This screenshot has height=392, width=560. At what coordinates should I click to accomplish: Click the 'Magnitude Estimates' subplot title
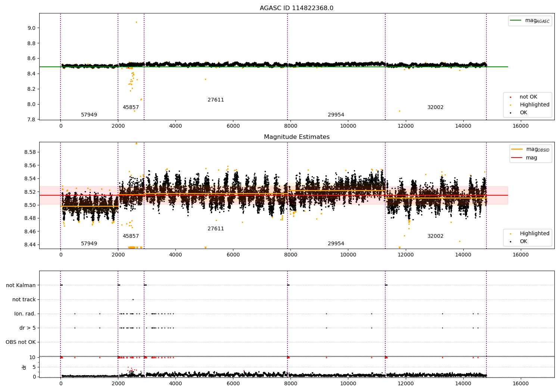click(x=296, y=137)
